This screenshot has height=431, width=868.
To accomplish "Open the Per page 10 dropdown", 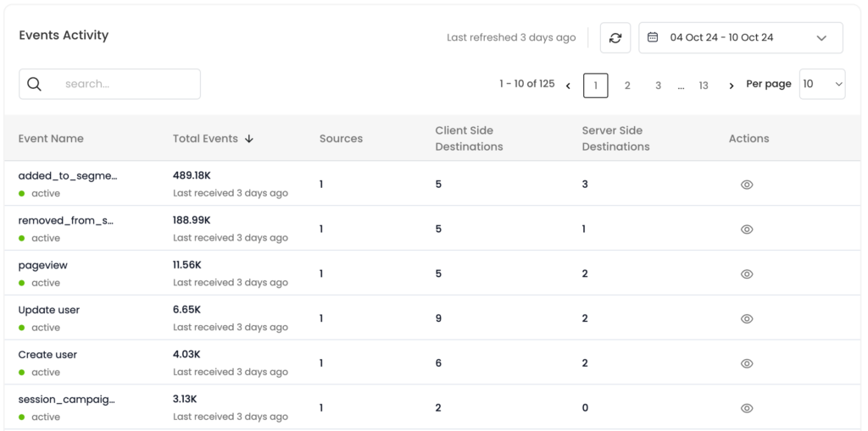I will 822,84.
